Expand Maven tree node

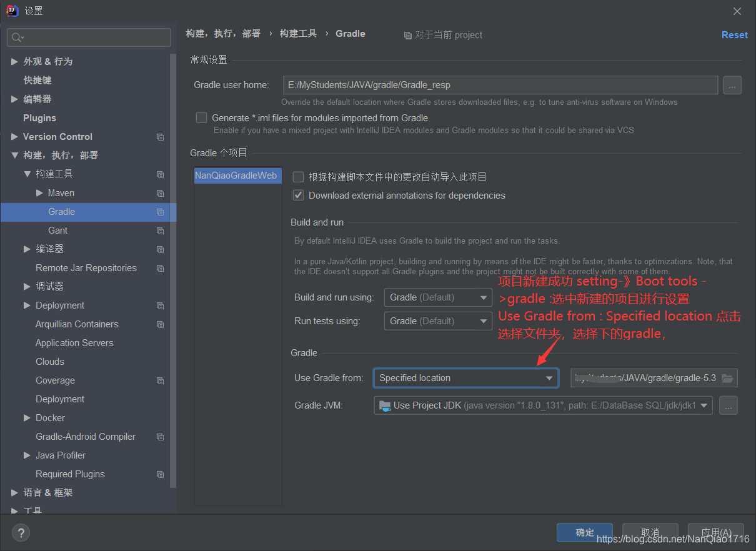pyautogui.click(x=39, y=192)
